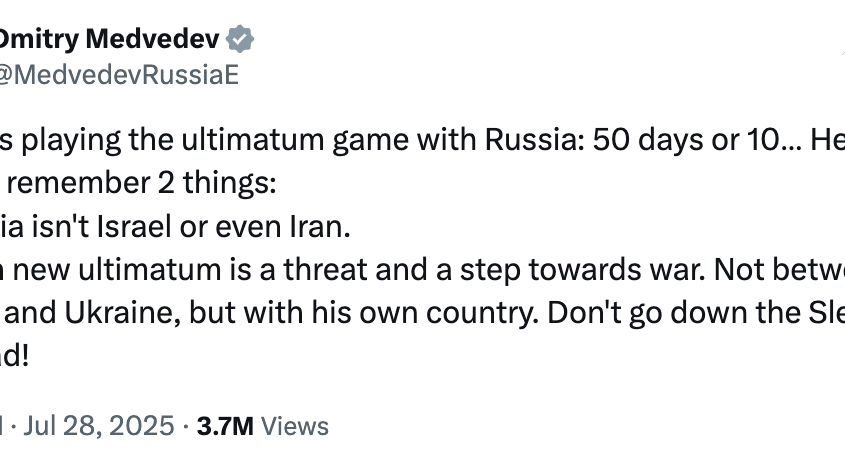This screenshot has height=460, width=845.
Task: Click the 3.7M view count number
Action: pos(225,426)
